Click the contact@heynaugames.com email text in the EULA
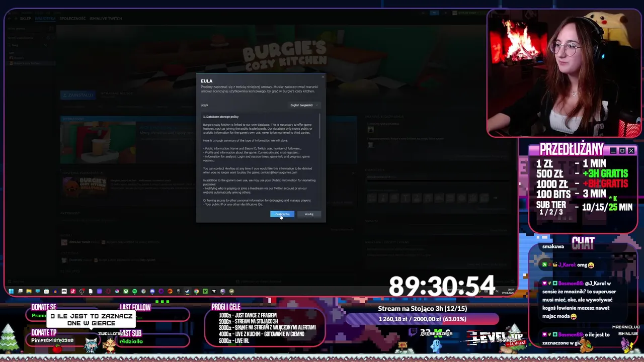The width and height of the screenshot is (644, 362). click(x=279, y=172)
